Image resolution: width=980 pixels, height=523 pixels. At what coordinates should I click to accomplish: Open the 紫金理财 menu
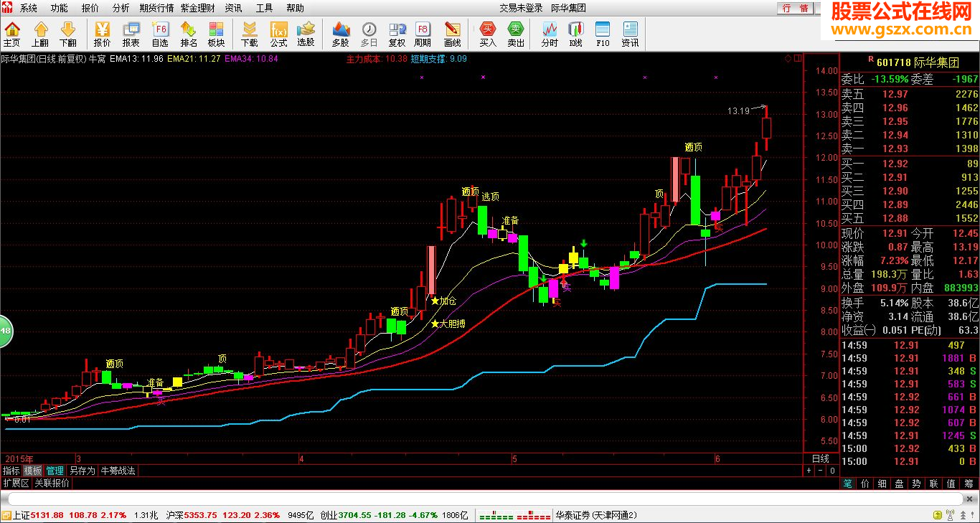click(x=198, y=8)
